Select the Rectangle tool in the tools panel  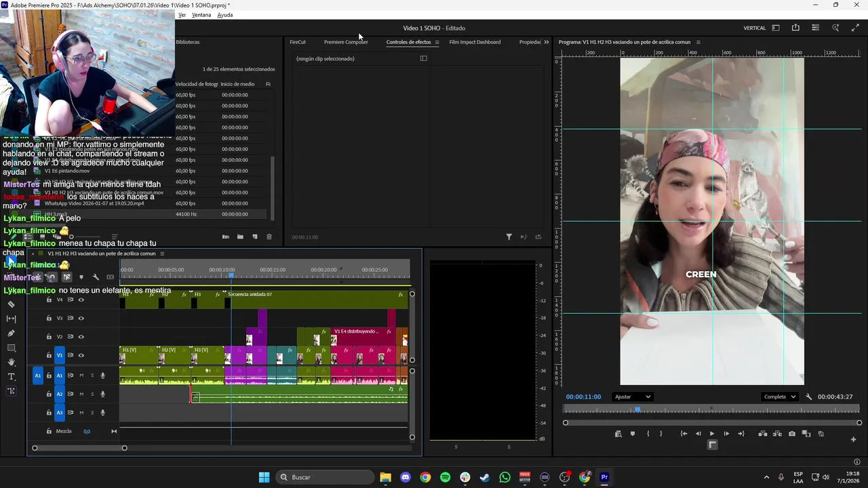(11, 348)
